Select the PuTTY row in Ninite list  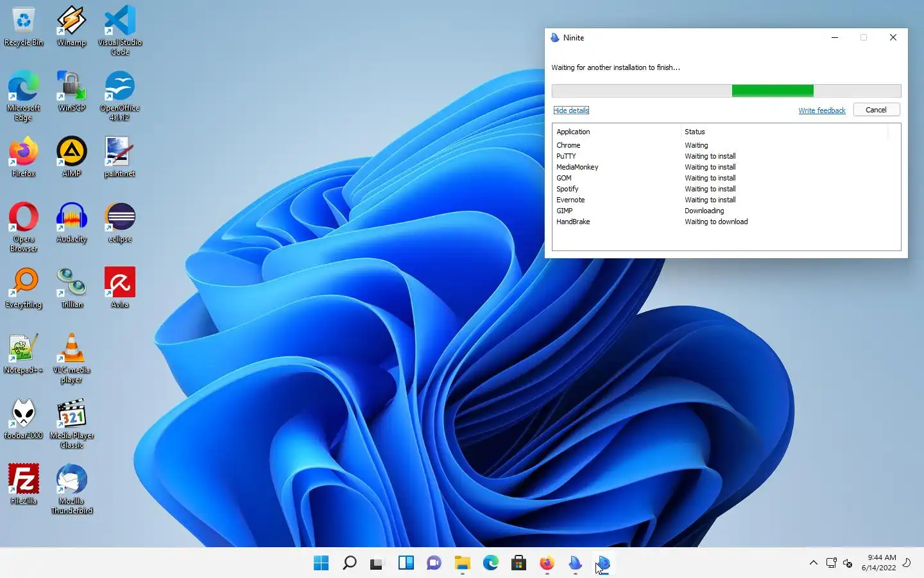click(x=726, y=156)
